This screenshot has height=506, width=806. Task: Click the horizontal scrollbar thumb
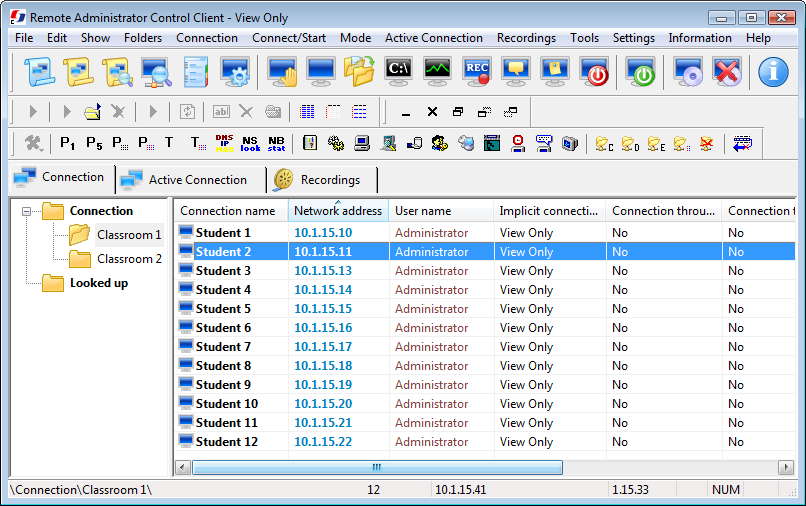click(377, 467)
